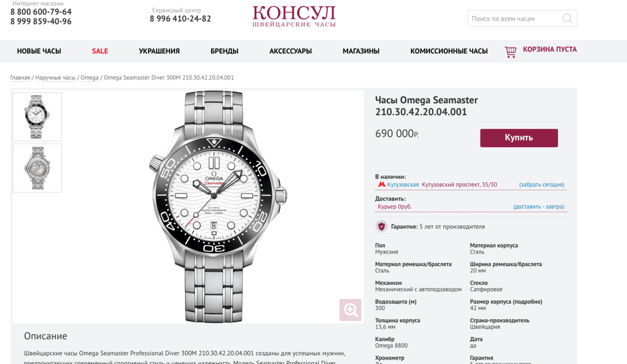
Task: Select the front view watch thumbnail
Action: point(37,117)
